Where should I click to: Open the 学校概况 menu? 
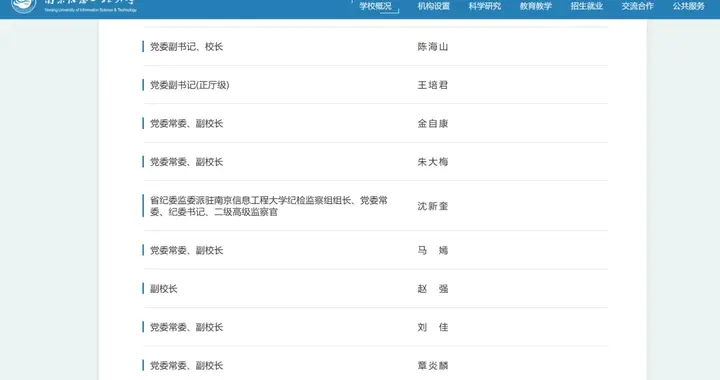(x=376, y=6)
